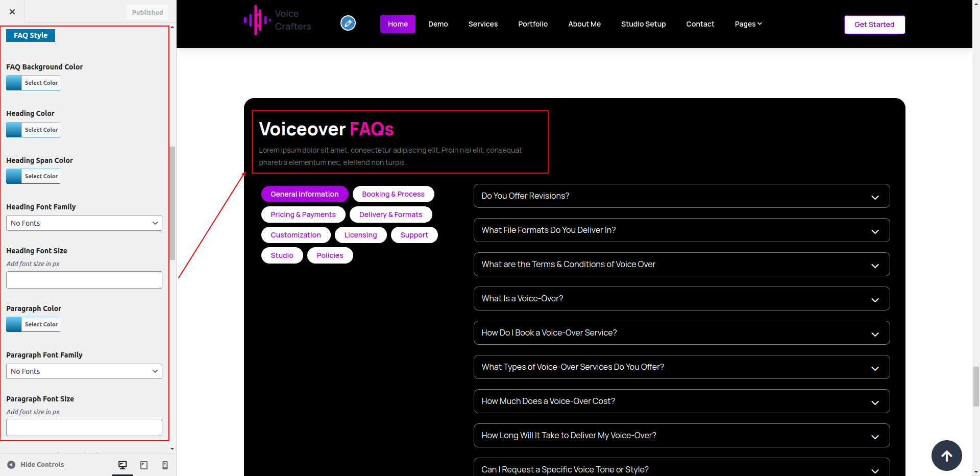Open the Contact menu item
The width and height of the screenshot is (980, 476).
700,24
